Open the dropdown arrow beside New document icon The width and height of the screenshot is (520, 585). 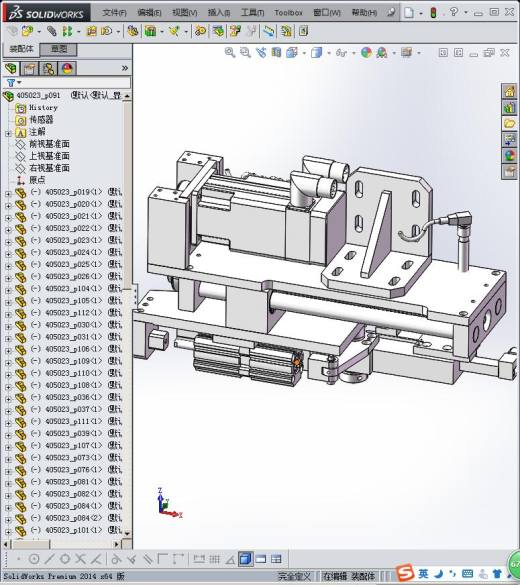click(x=421, y=13)
